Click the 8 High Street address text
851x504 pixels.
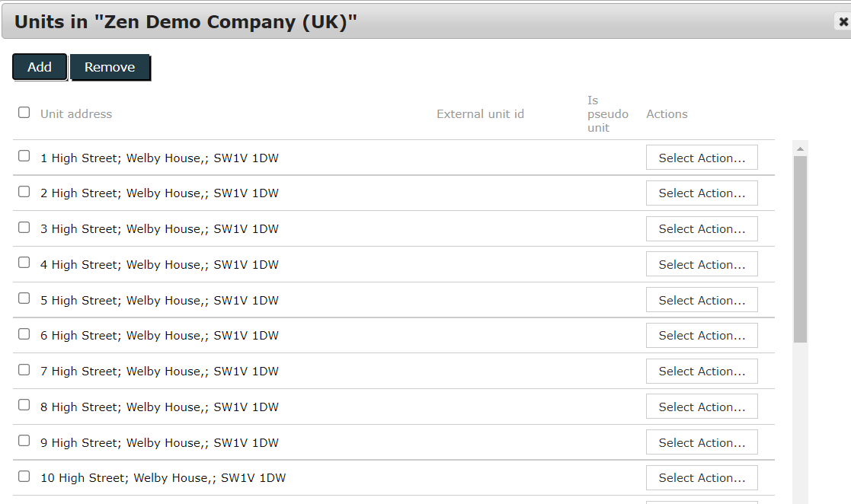coord(159,407)
